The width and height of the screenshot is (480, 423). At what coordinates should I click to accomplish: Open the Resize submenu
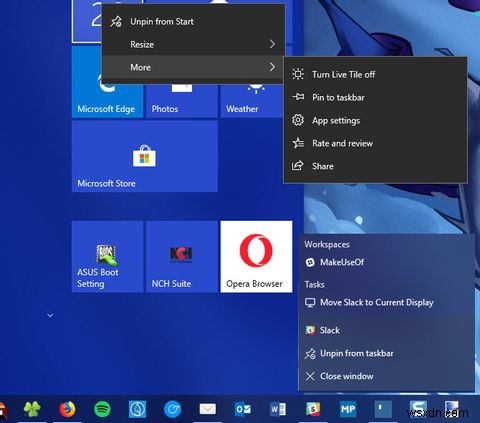[x=193, y=44]
